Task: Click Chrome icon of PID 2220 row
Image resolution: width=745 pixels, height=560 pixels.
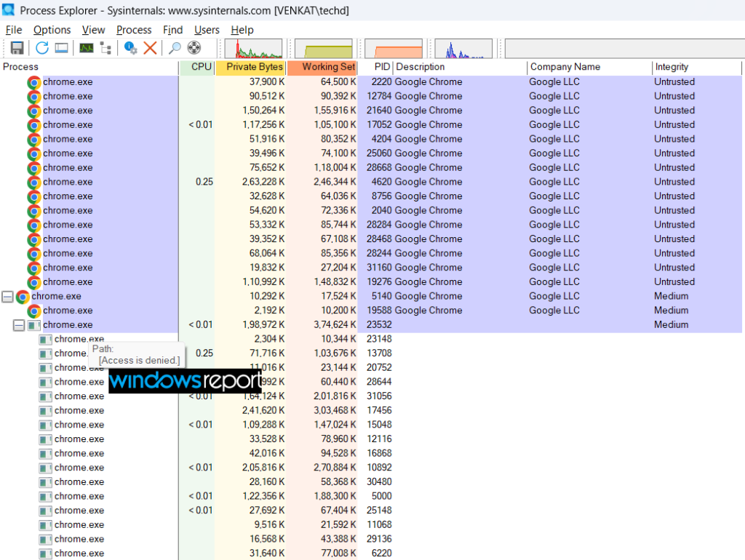Action: 33,82
